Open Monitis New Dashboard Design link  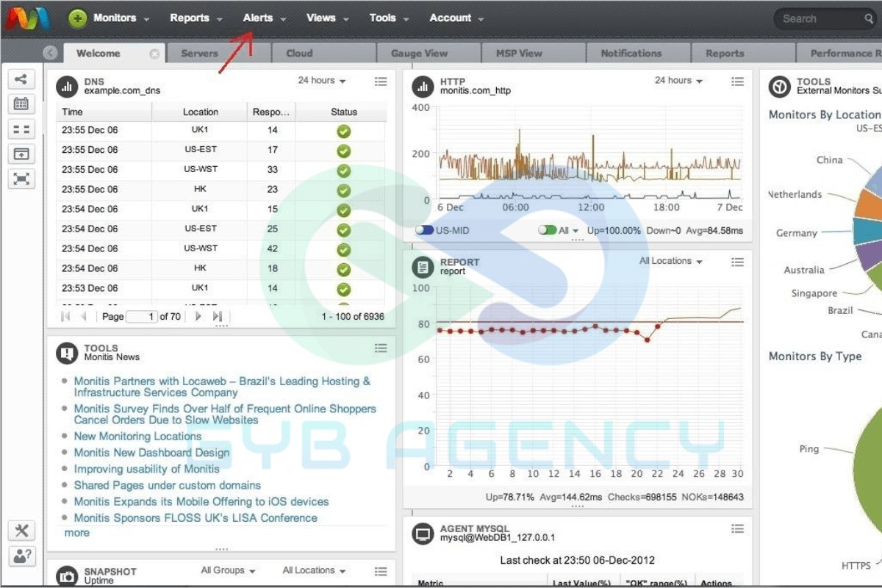151,453
